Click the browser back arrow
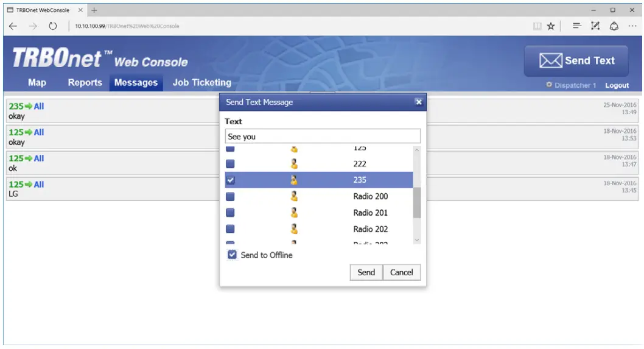Screen dimensions: 644x349 coord(13,26)
